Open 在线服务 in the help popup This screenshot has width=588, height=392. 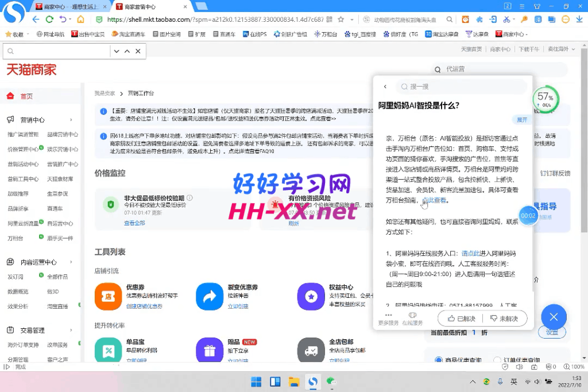412,319
